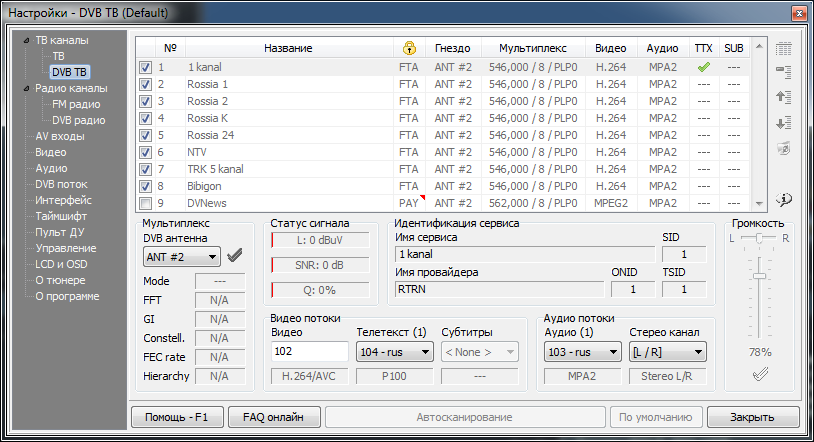Enable the DVNews channel checkbox
The height and width of the screenshot is (442, 814).
(146, 203)
